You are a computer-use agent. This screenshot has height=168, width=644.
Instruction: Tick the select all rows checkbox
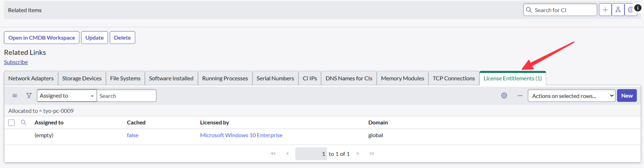click(11, 123)
